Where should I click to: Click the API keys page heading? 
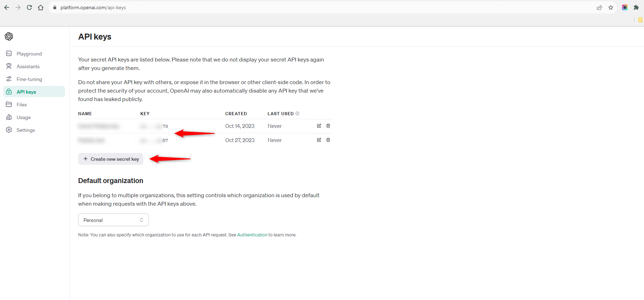coord(95,37)
